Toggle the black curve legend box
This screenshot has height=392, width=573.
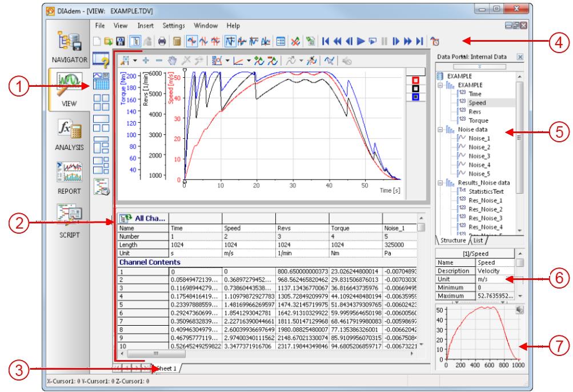pos(415,88)
